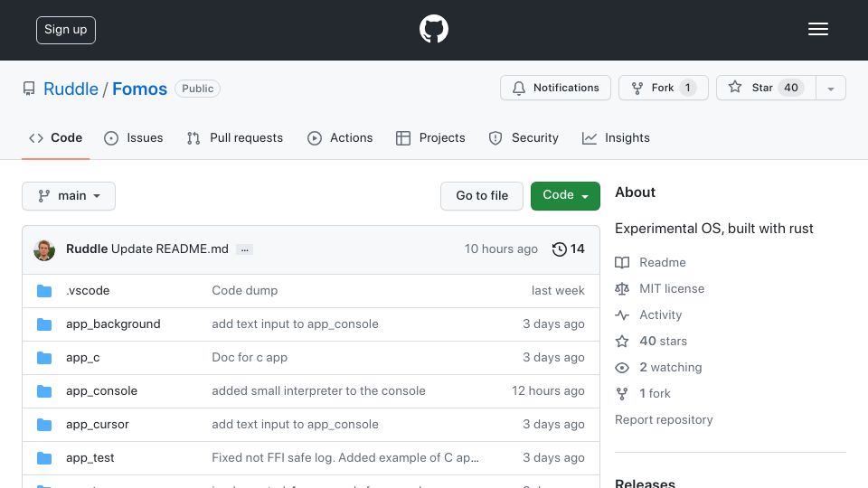Image resolution: width=868 pixels, height=488 pixels.
Task: Click the Go to file button
Action: (x=482, y=196)
